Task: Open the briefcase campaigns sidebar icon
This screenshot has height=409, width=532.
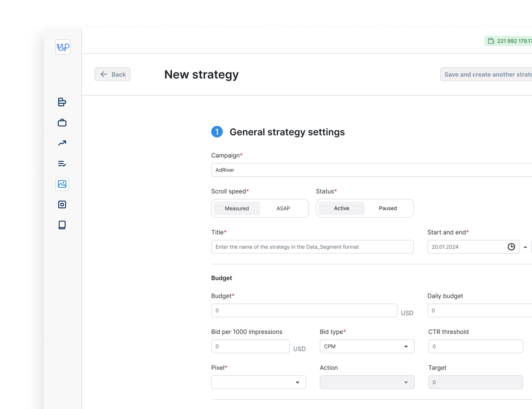Action: point(62,123)
